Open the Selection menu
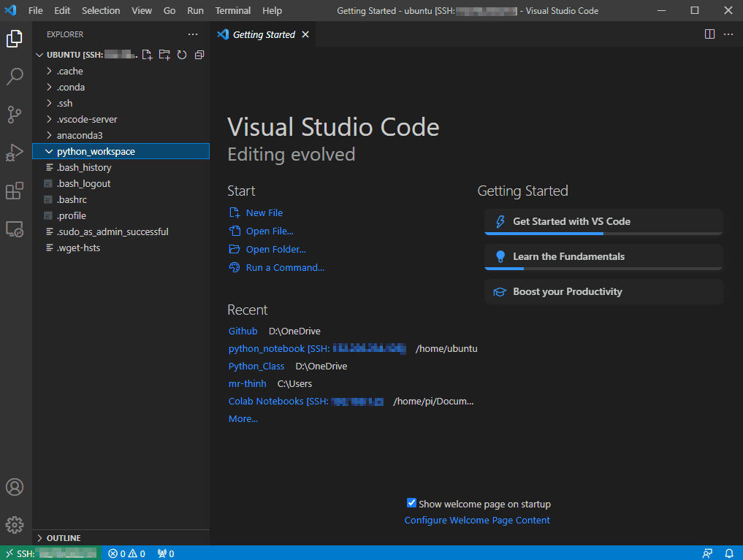Viewport: 743px width, 560px height. pos(101,10)
